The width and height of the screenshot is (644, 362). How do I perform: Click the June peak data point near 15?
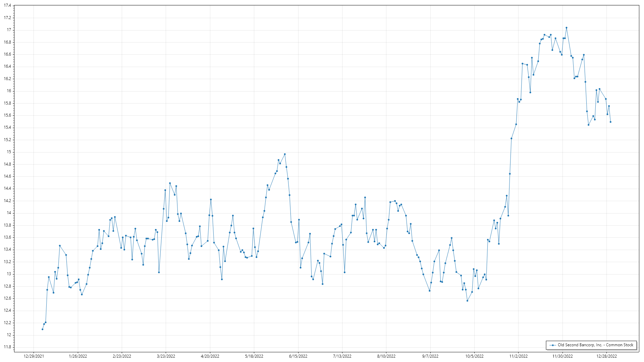[285, 154]
